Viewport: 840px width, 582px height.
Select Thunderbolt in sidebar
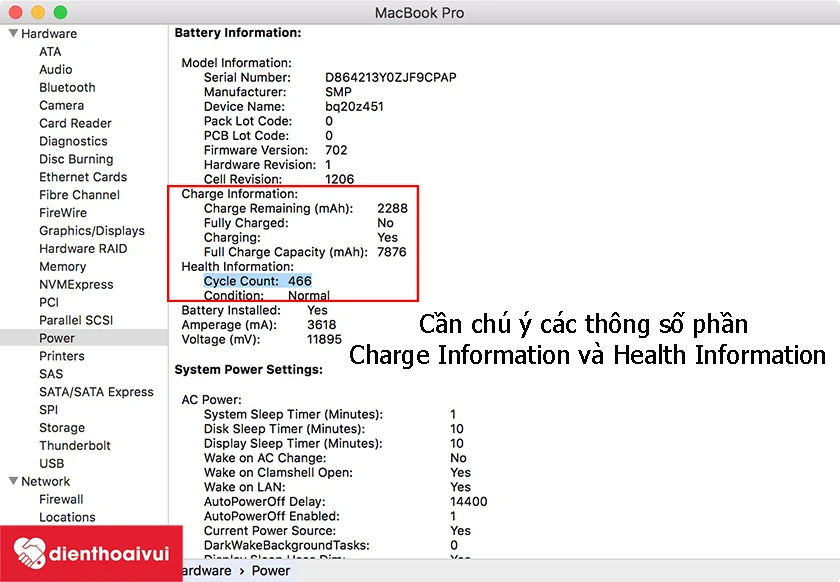74,446
